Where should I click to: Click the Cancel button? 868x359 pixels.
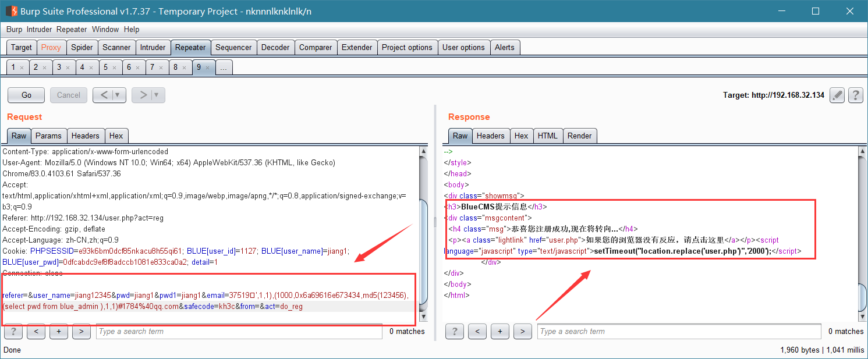tap(69, 95)
